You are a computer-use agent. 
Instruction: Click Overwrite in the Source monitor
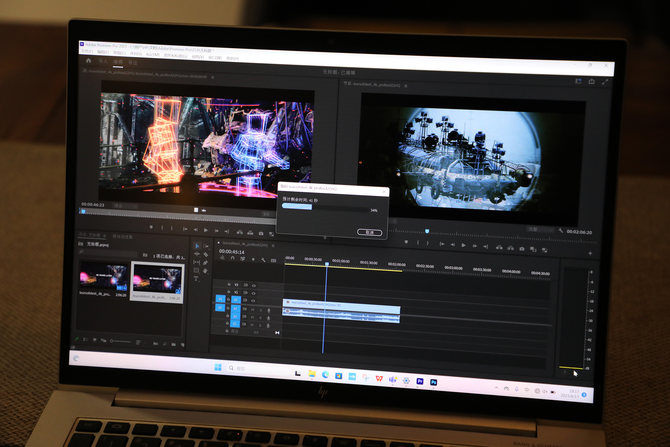point(250,232)
